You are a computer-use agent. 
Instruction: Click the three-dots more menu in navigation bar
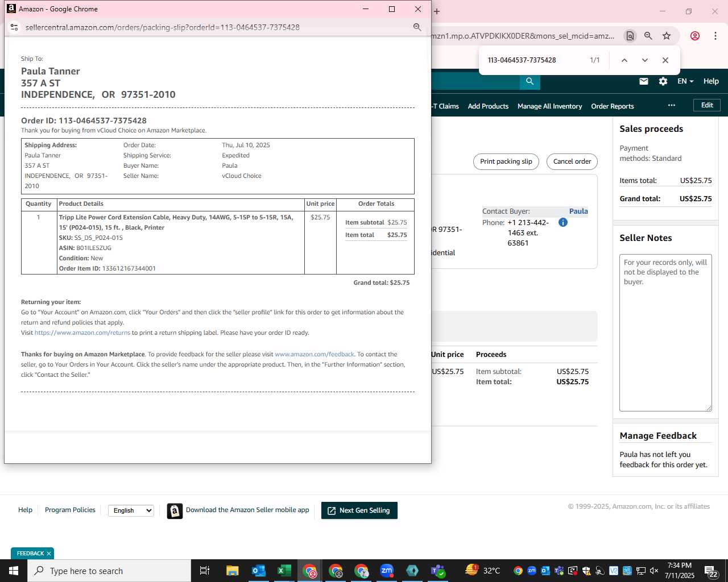[x=672, y=105]
